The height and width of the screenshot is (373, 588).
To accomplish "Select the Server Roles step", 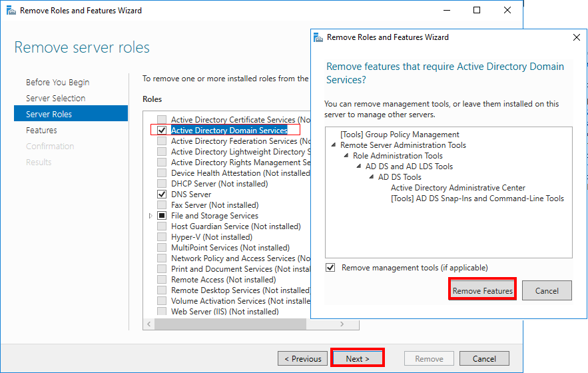I will (x=71, y=114).
